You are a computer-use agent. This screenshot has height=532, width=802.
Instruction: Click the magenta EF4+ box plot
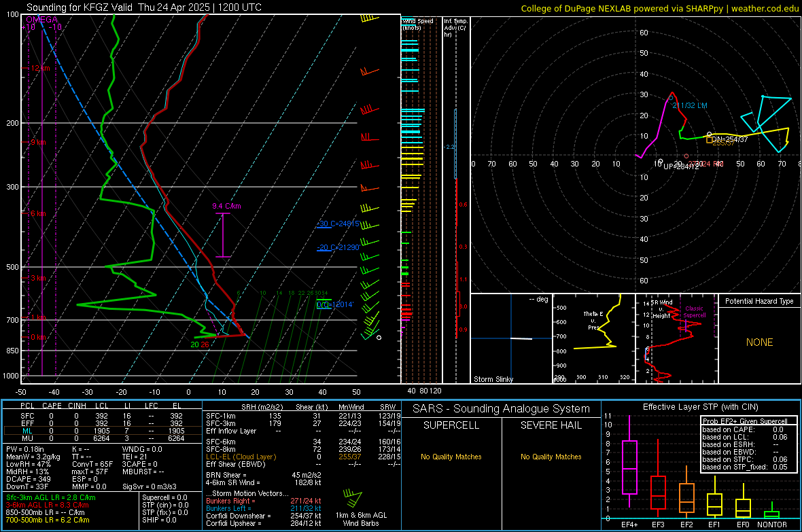[x=629, y=461]
